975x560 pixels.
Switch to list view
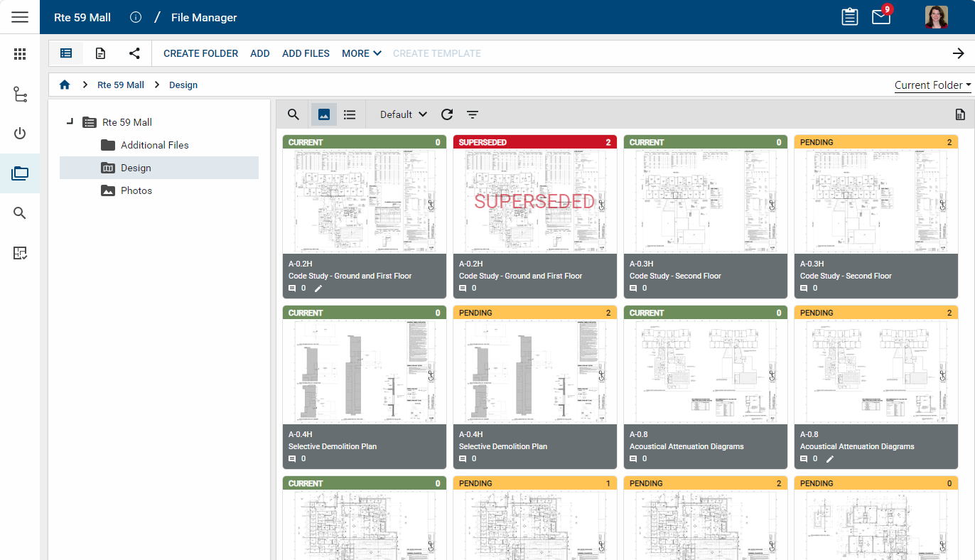click(x=350, y=114)
